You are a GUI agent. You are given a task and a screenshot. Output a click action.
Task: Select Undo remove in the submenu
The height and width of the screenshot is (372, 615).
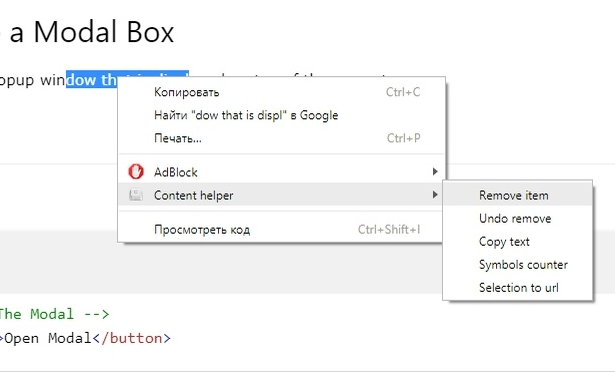point(517,219)
